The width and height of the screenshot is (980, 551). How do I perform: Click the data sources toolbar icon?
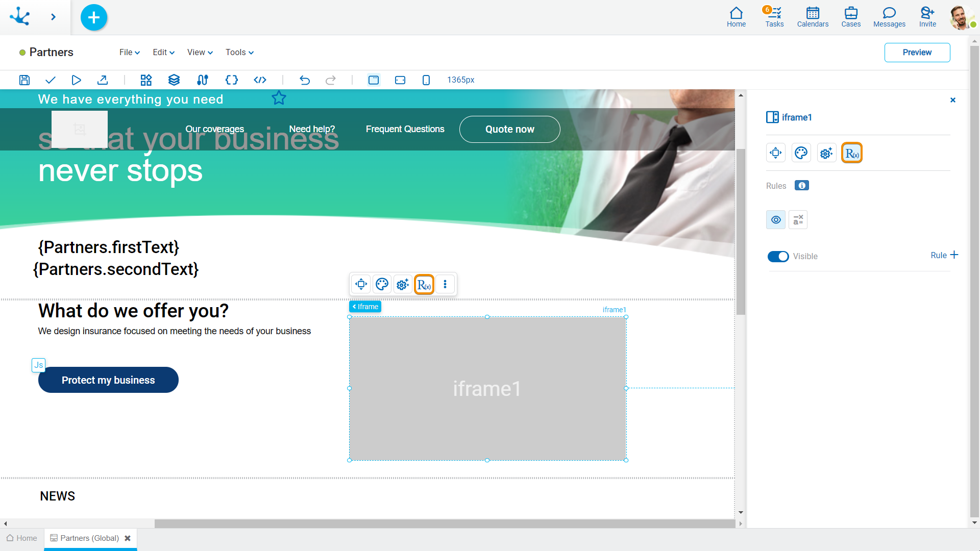pos(203,80)
